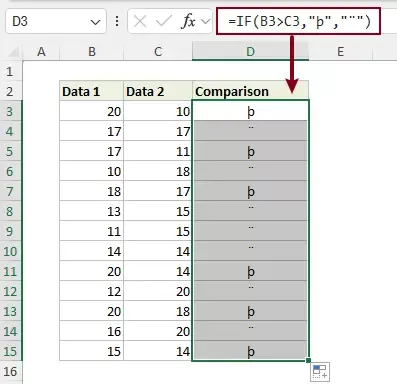This screenshot has width=397, height=384.
Task: Click cell B9 containing 11
Action: tap(92, 231)
